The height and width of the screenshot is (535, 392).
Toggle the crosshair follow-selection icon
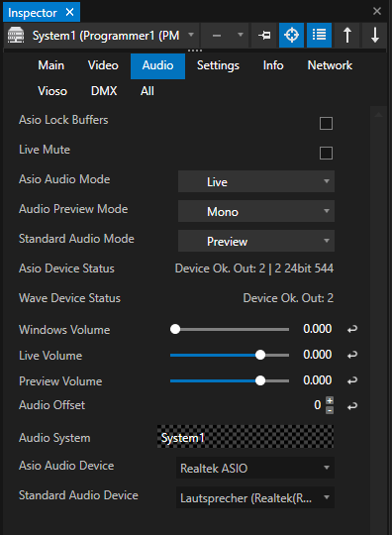pyautogui.click(x=291, y=35)
